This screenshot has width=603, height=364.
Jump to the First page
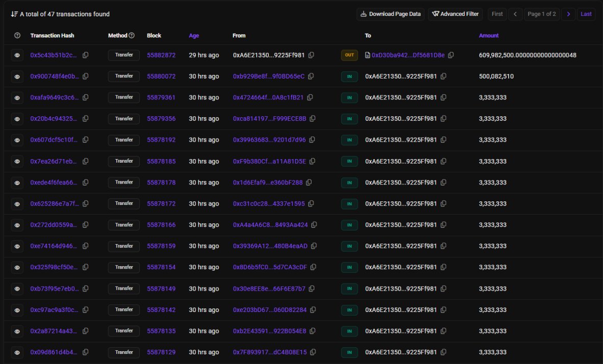pos(497,14)
